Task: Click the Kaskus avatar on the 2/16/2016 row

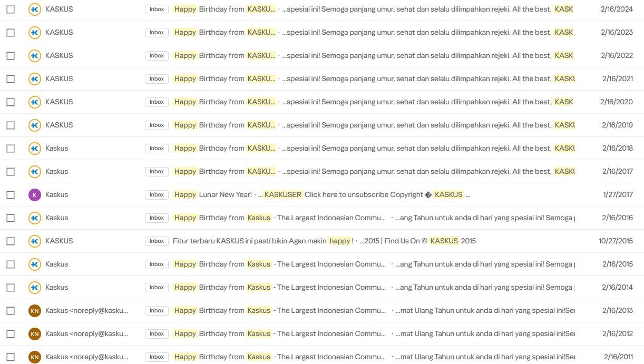Action: click(x=34, y=218)
